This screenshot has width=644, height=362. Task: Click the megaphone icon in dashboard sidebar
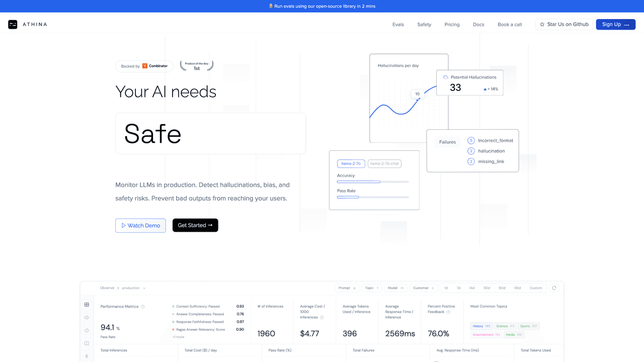(x=87, y=317)
